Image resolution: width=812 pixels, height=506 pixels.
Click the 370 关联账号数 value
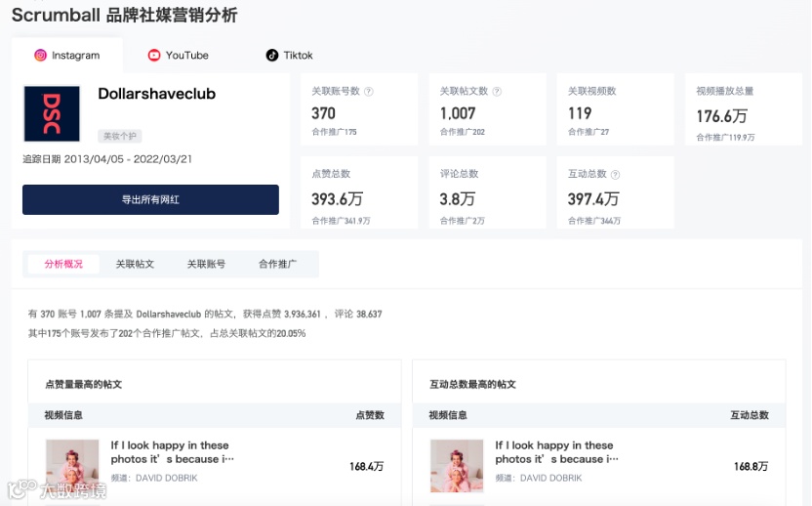point(323,113)
